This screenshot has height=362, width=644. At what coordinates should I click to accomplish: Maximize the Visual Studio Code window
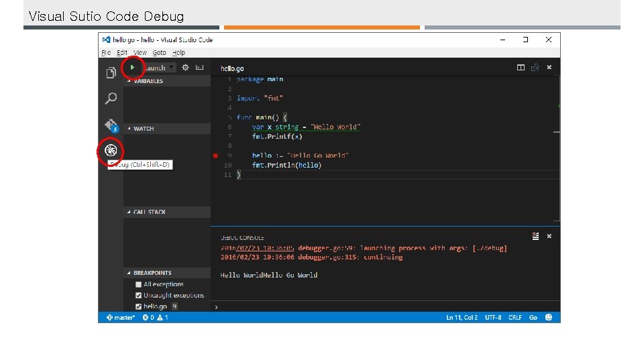525,40
